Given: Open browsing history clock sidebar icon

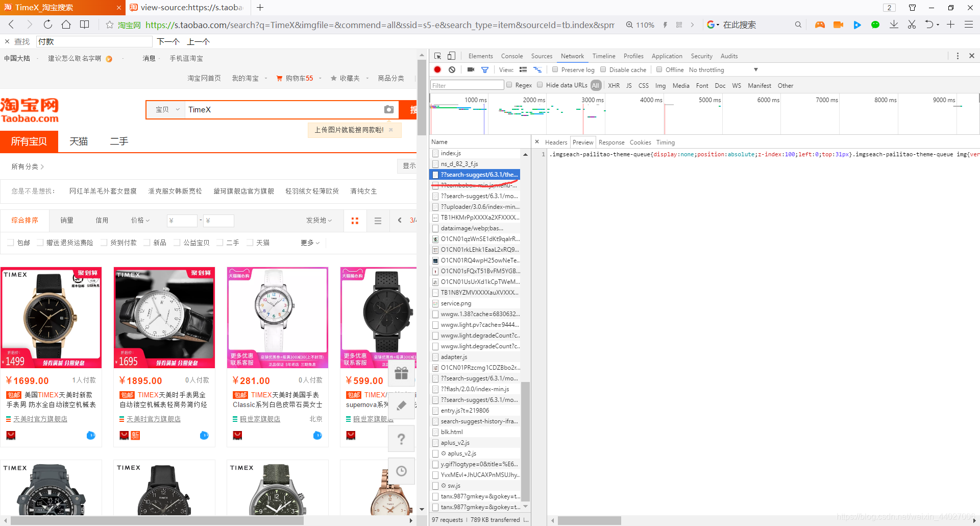Looking at the screenshot, I should tap(402, 471).
